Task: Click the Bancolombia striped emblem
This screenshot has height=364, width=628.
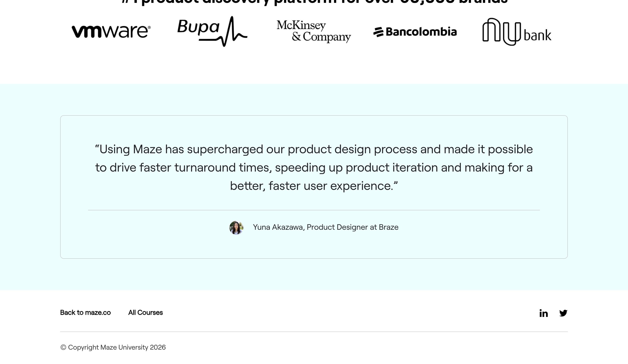Action: point(378,32)
